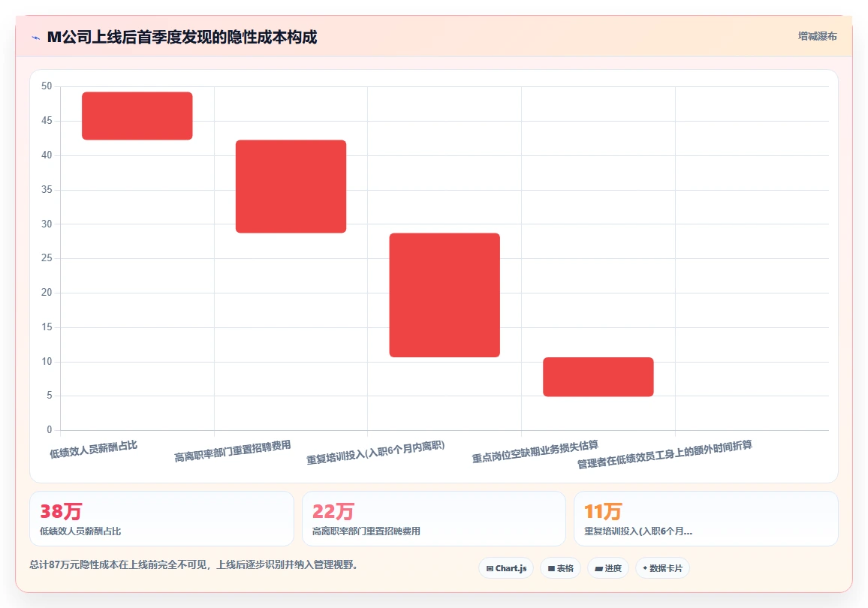The height and width of the screenshot is (608, 868).
Task: Select the 数据卡片 tag
Action: (662, 568)
